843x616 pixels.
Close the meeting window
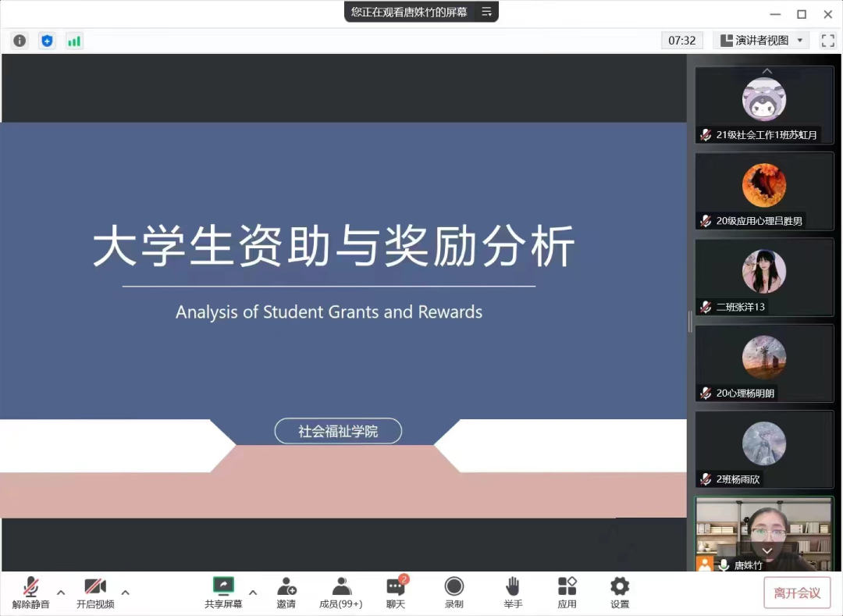tap(828, 15)
